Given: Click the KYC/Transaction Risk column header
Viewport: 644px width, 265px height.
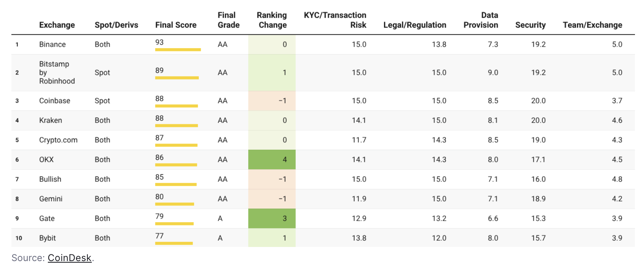Looking at the screenshot, I should [335, 20].
